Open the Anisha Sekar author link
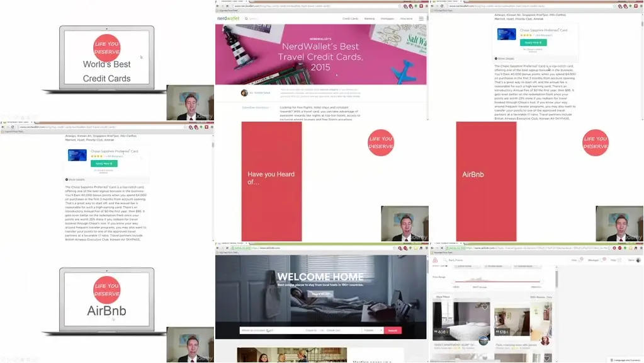The height and width of the screenshot is (363, 644). pos(262,93)
